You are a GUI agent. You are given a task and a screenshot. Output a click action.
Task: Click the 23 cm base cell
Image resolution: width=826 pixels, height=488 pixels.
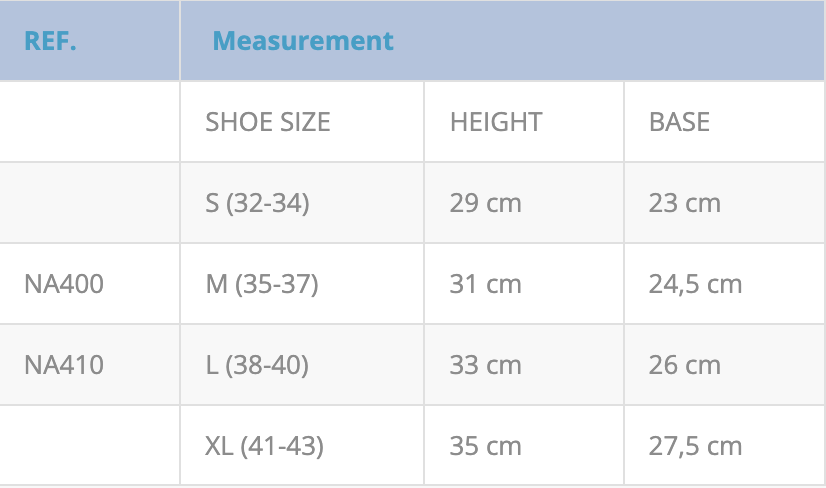coord(684,203)
